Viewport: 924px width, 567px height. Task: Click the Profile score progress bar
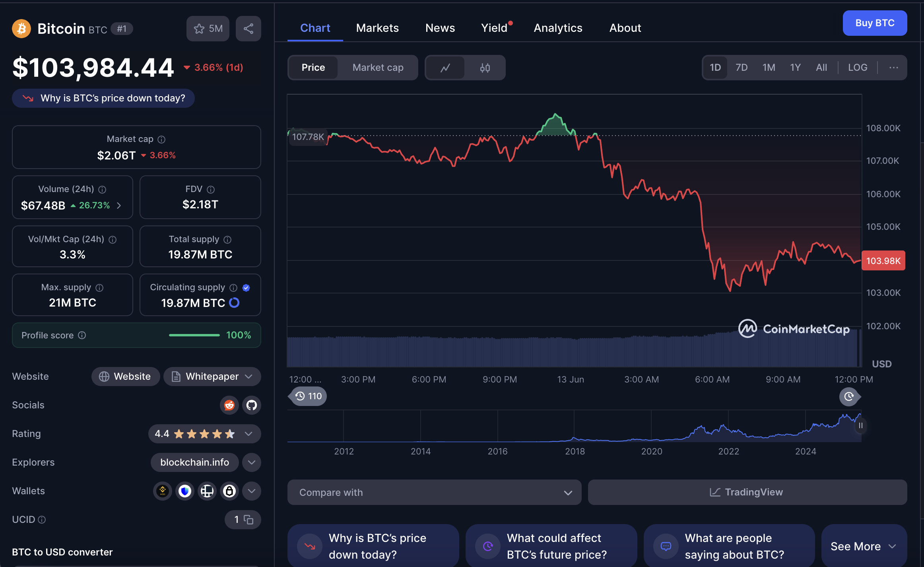pos(194,336)
